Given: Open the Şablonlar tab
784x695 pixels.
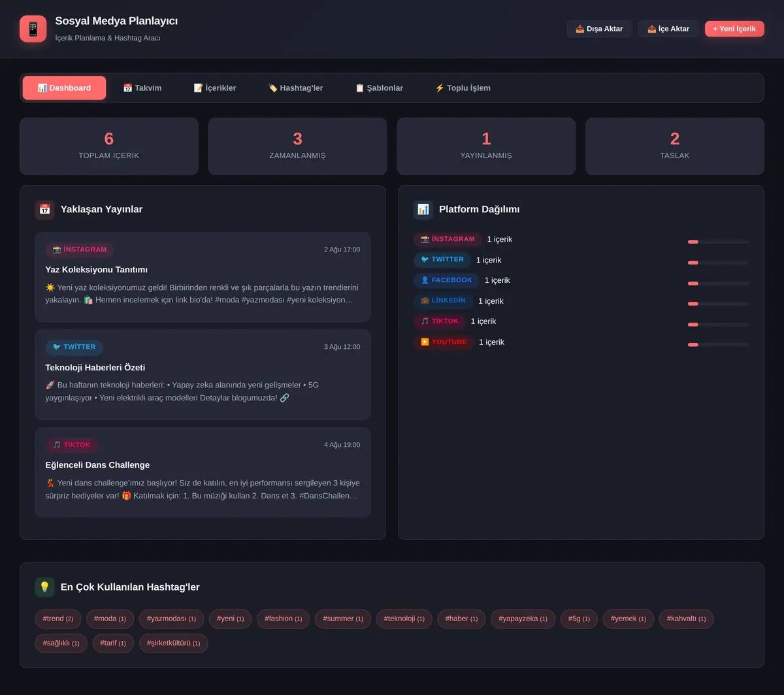Looking at the screenshot, I should click(x=379, y=88).
